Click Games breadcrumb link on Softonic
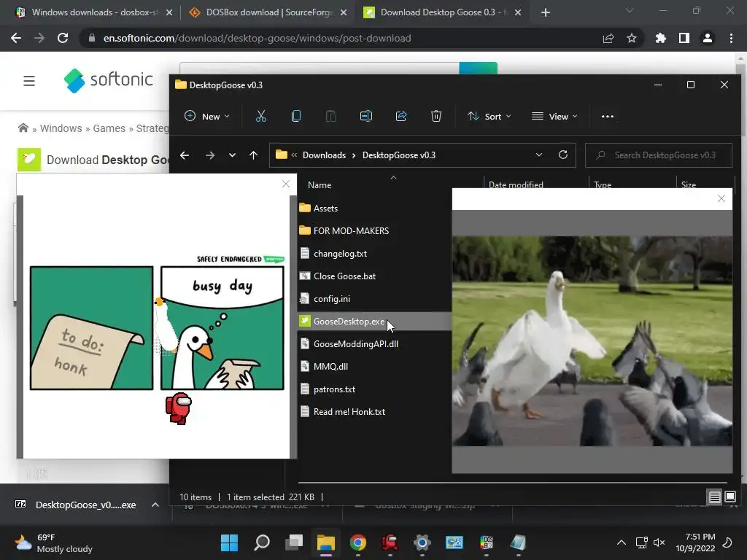Screen dimensions: 747x560 point(109,128)
